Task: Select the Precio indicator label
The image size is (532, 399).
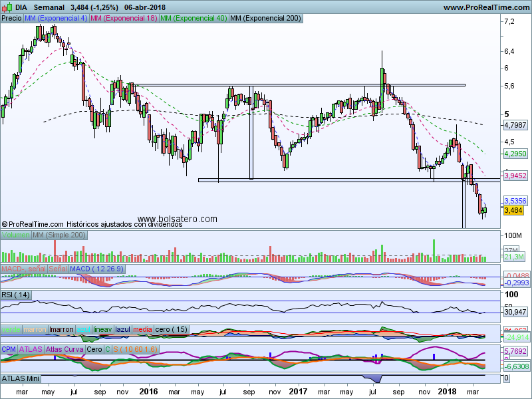Action: pos(11,18)
